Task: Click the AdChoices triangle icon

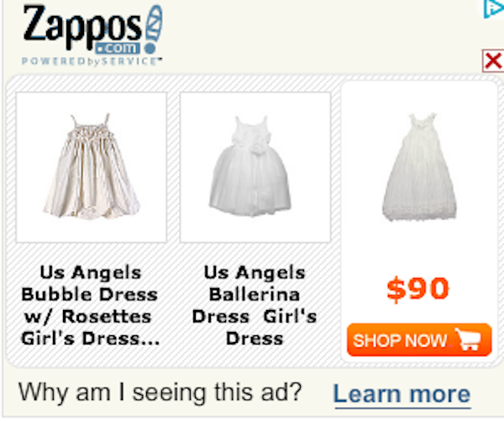Action: pos(494,8)
